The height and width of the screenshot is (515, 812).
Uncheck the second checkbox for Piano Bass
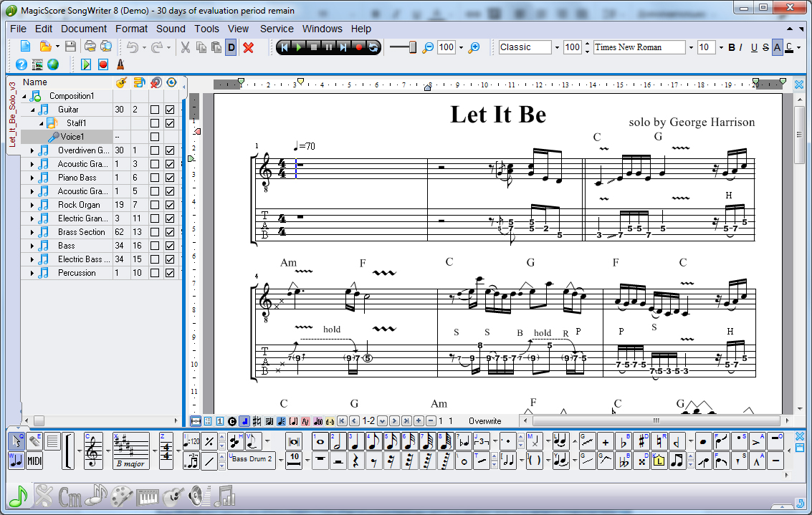(x=170, y=178)
